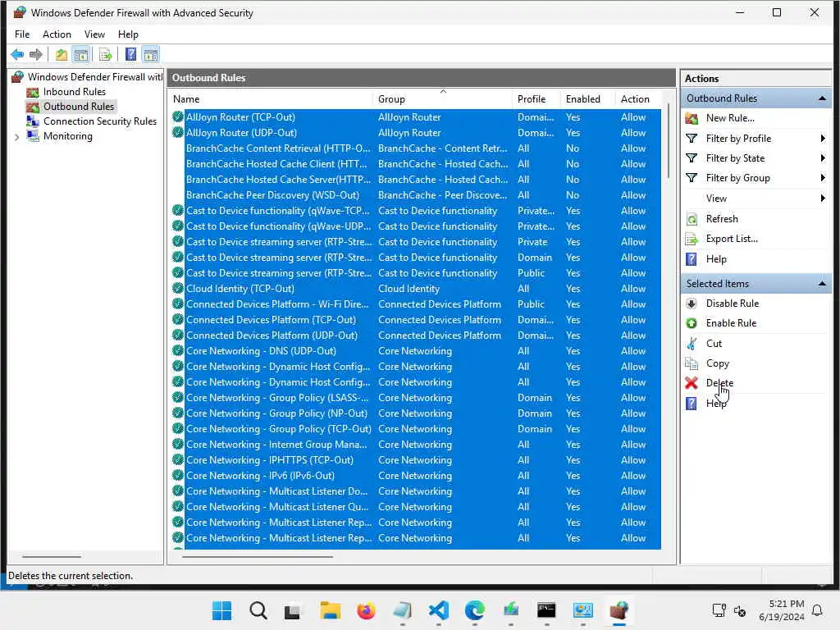This screenshot has width=840, height=630.
Task: Open taskbar Search magnifier
Action: 258,610
